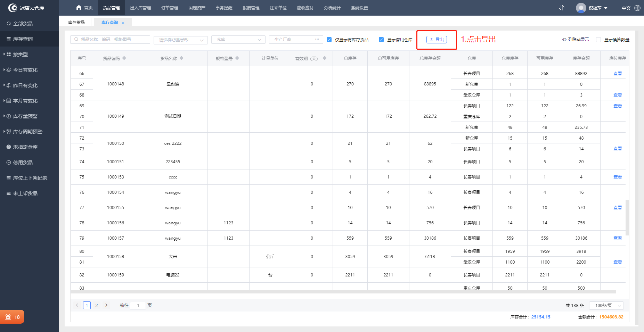Uncheck 仅显示有库存货品 checkbox

(x=329, y=40)
